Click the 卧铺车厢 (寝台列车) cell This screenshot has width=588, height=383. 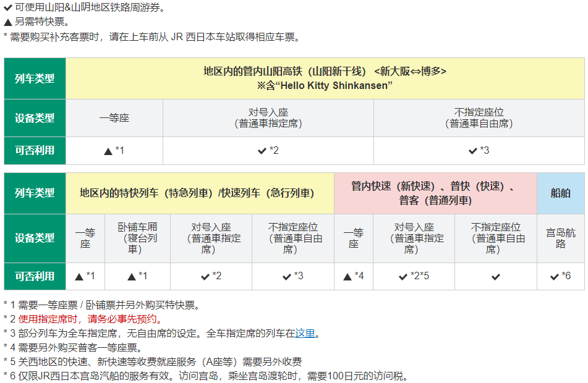click(137, 238)
